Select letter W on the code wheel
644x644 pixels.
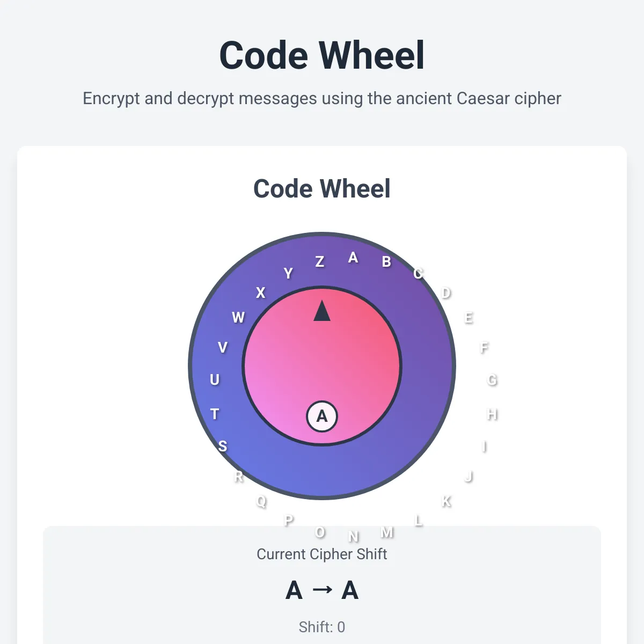pos(238,318)
